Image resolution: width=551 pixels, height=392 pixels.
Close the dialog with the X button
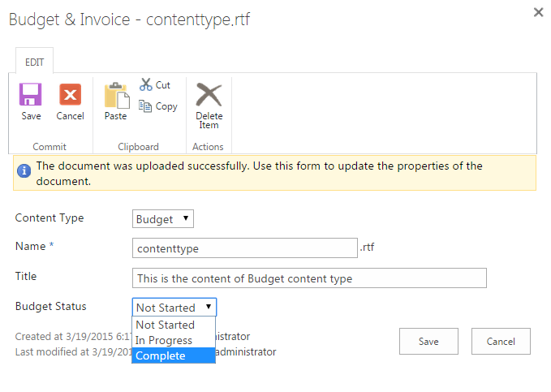(538, 12)
